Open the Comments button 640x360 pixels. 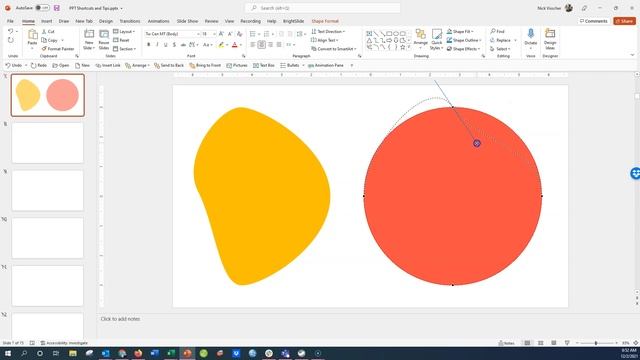point(593,21)
